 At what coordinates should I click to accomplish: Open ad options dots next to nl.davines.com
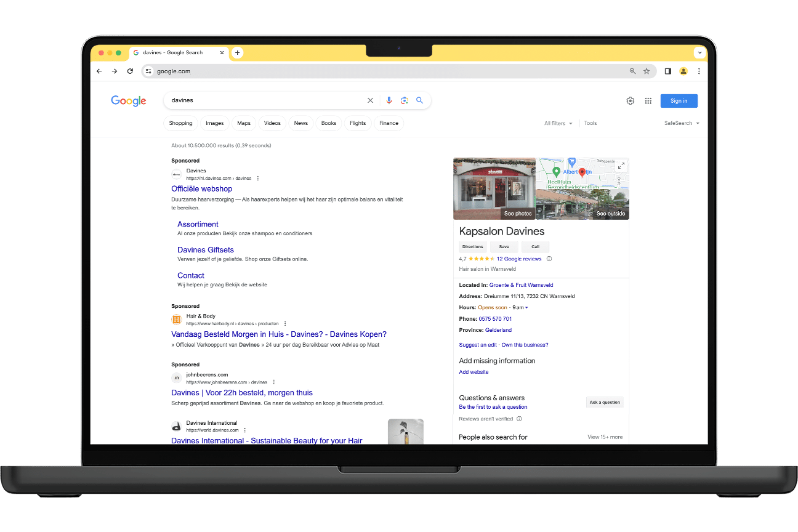tap(258, 179)
